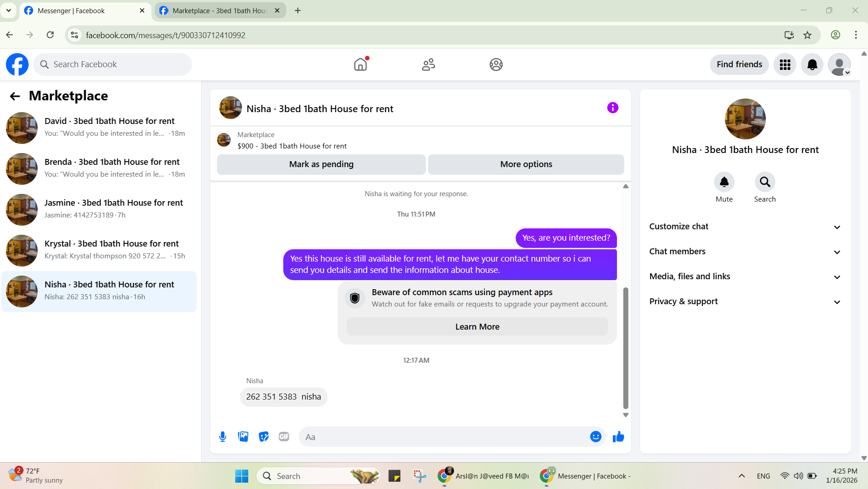Open the tab search dropdown in Chrome
The width and height of the screenshot is (868, 489).
pos(9,10)
